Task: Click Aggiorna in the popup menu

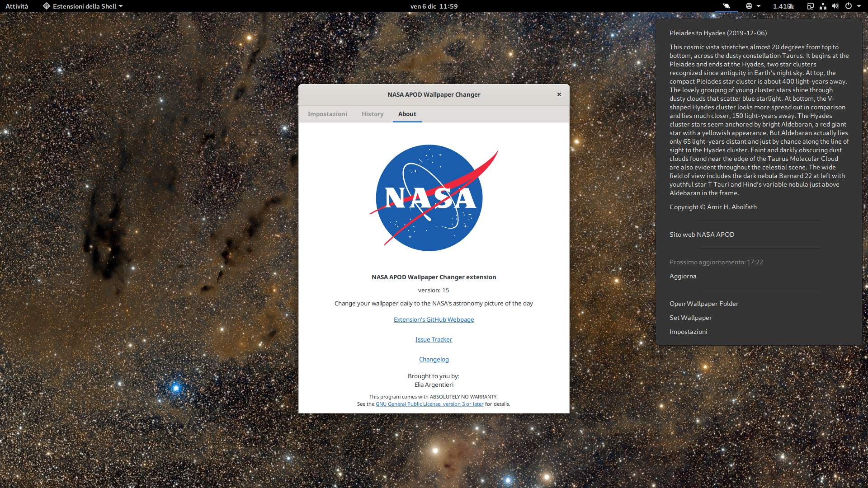Action: 683,276
